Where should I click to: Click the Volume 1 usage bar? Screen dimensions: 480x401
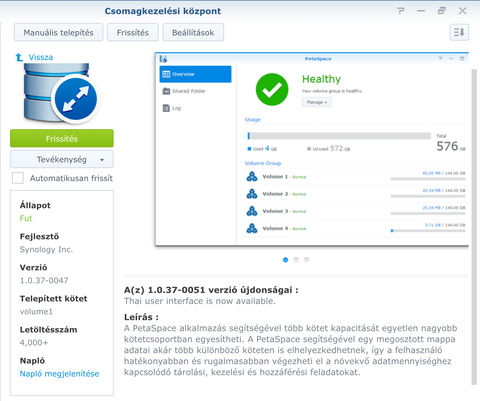[428, 179]
